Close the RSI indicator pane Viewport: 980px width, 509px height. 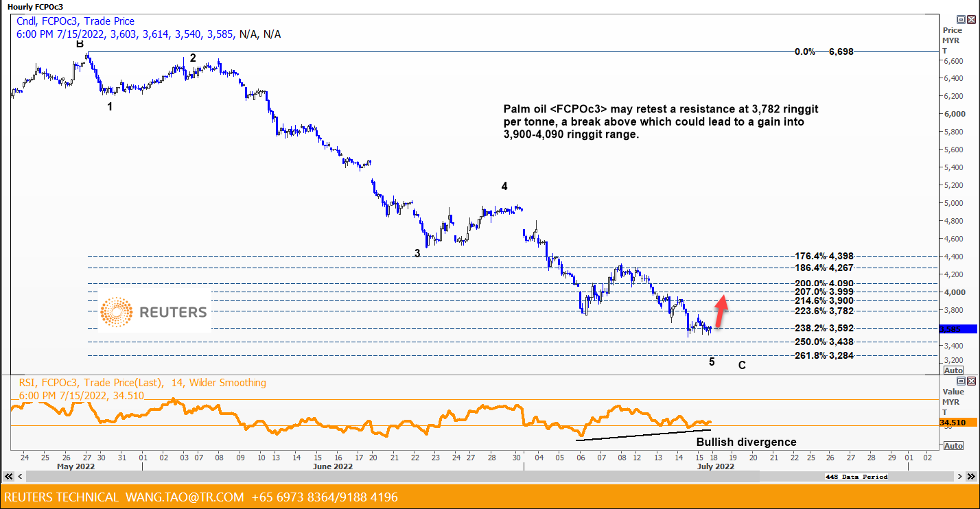pyautogui.click(x=971, y=381)
